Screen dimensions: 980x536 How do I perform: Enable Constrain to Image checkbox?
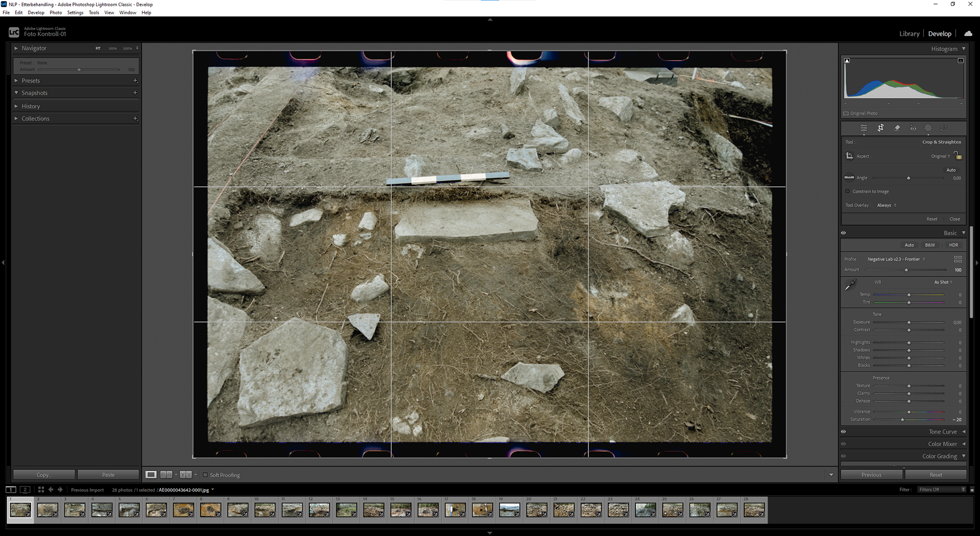(848, 191)
